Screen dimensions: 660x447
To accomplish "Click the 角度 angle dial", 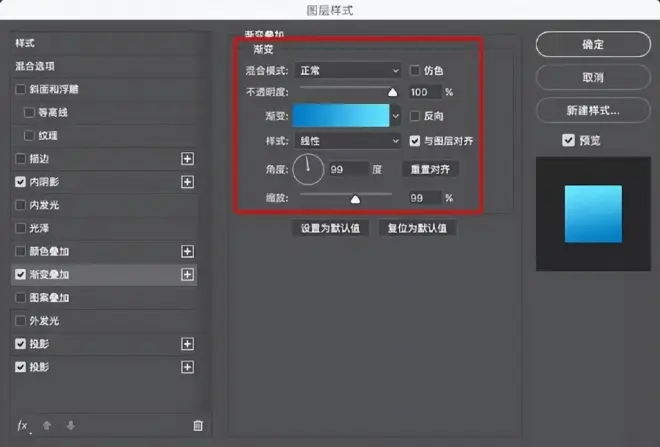I will [308, 170].
